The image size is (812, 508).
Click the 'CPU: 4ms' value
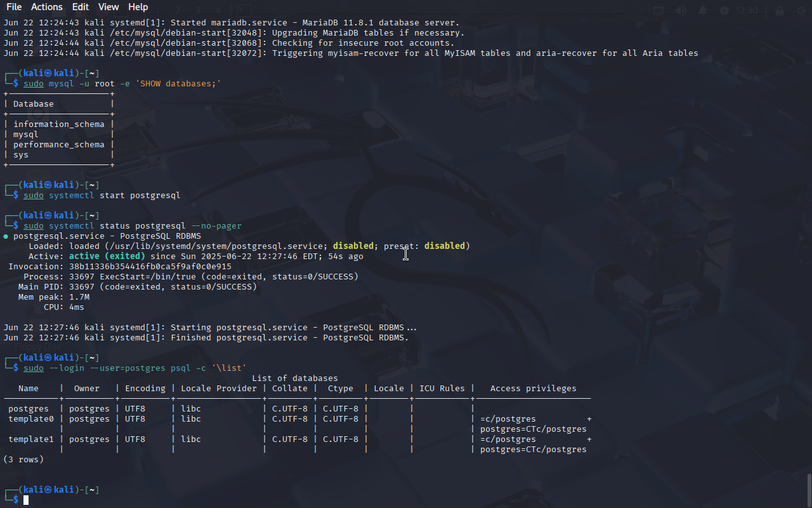64,307
